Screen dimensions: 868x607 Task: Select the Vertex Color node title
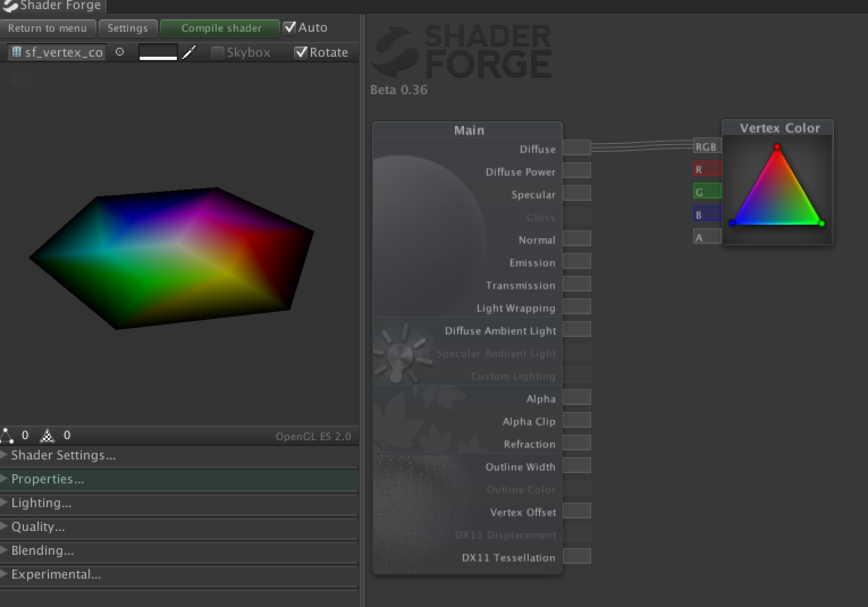[x=779, y=128]
